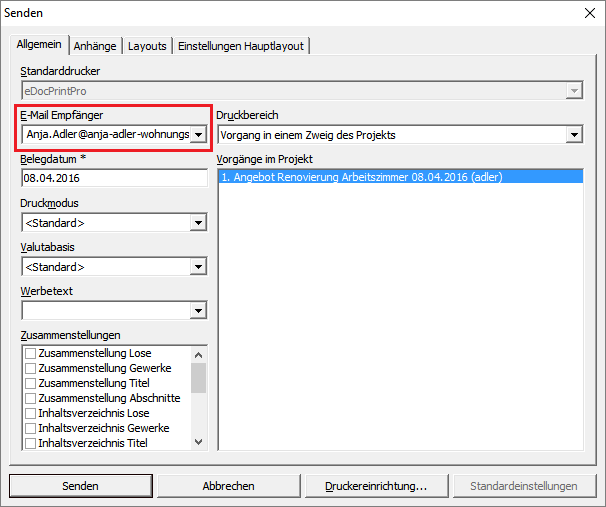This screenshot has height=507, width=606.
Task: Open the Druckbereich dropdown list
Action: click(x=574, y=135)
